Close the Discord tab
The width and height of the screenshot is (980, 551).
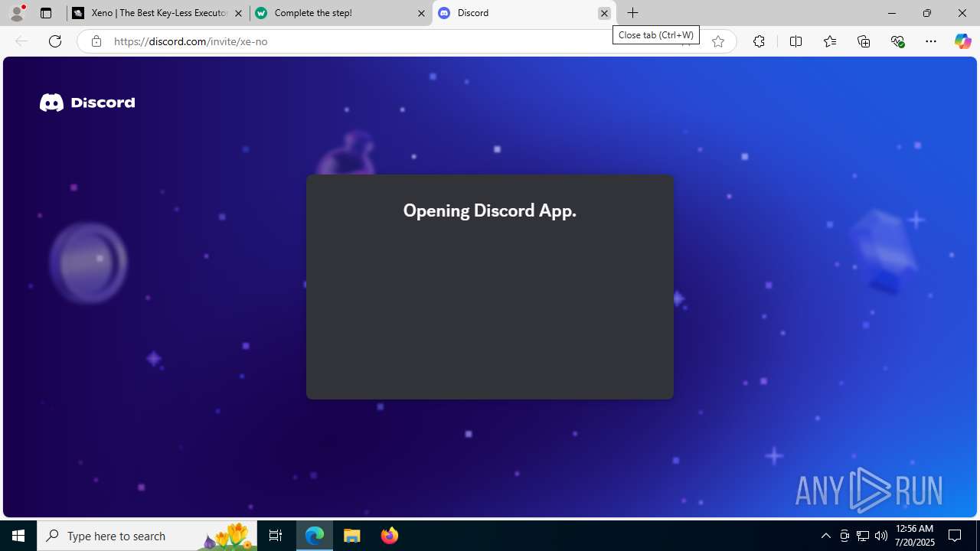click(604, 13)
